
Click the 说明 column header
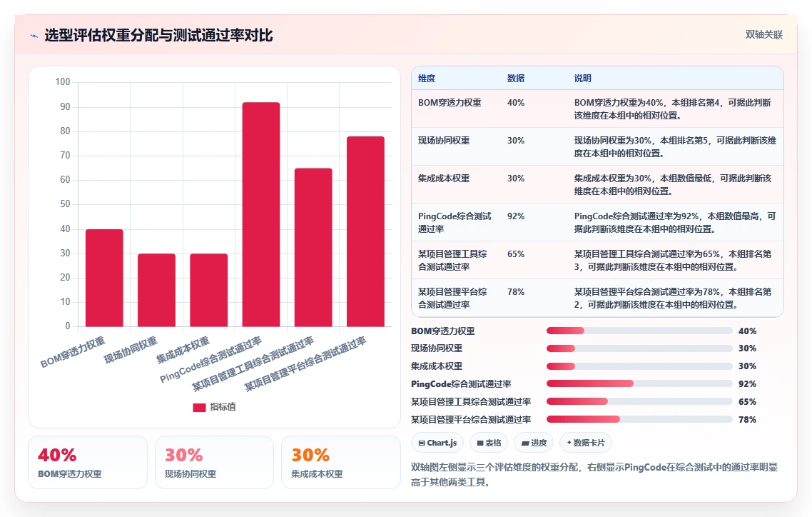[x=582, y=79]
